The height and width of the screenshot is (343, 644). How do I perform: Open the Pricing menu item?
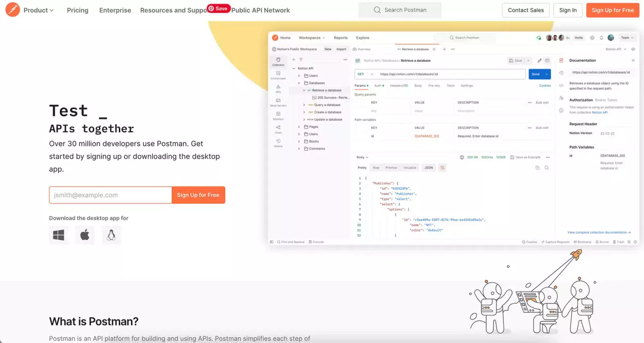[77, 10]
